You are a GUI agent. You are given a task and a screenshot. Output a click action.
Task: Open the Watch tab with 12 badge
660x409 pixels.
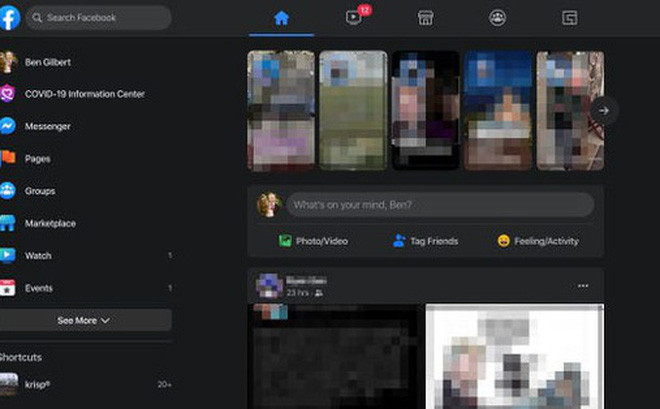click(x=354, y=18)
